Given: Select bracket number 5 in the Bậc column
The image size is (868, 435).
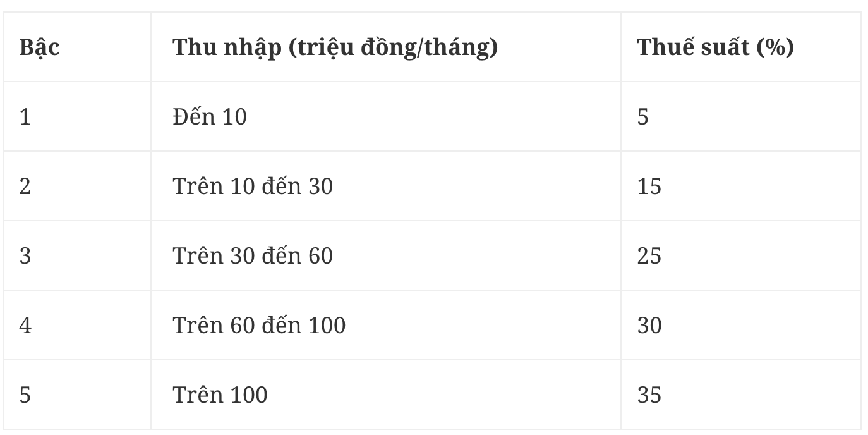Looking at the screenshot, I should (x=25, y=395).
